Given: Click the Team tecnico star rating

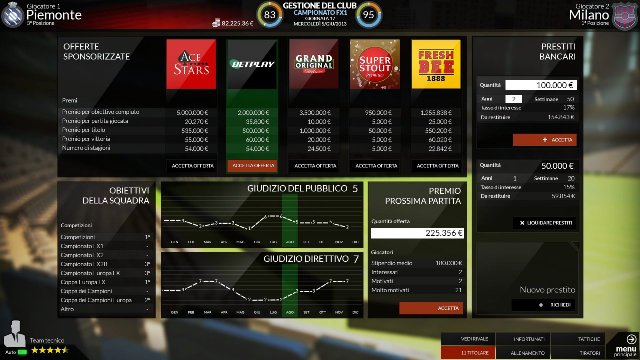Looking at the screenshot, I should coord(50,350).
